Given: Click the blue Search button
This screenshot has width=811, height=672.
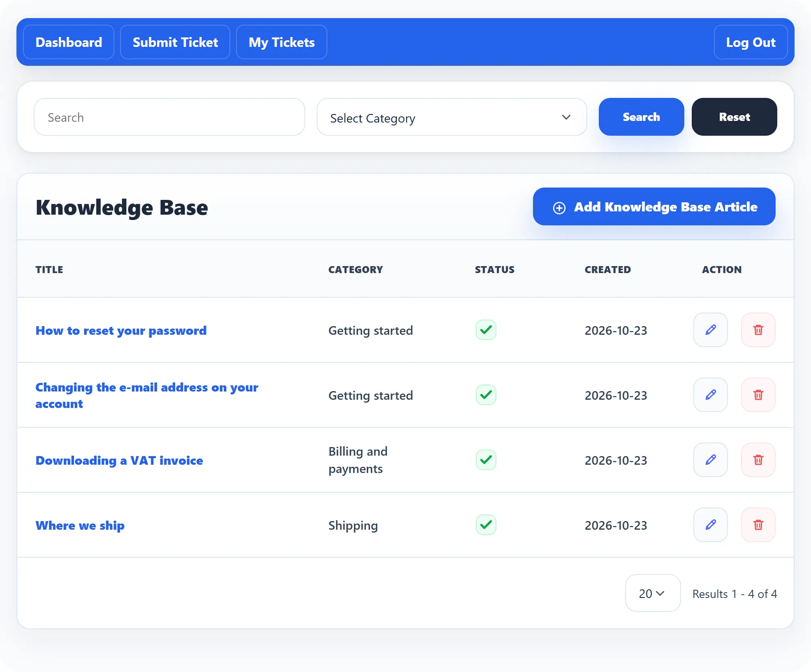Looking at the screenshot, I should point(641,117).
